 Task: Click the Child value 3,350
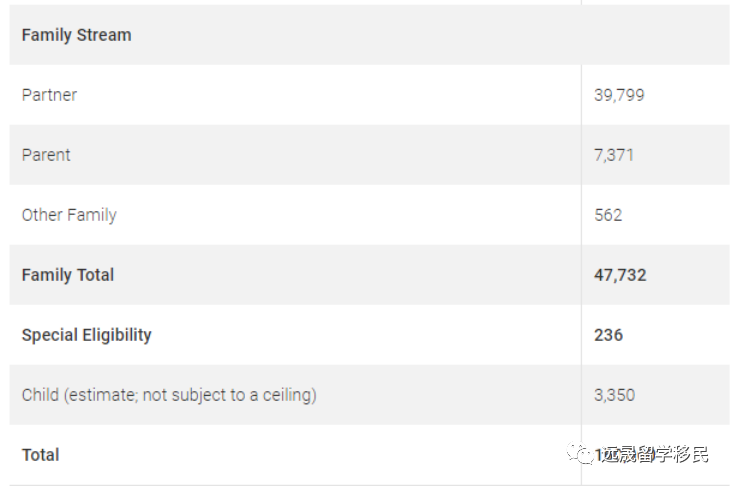click(614, 395)
